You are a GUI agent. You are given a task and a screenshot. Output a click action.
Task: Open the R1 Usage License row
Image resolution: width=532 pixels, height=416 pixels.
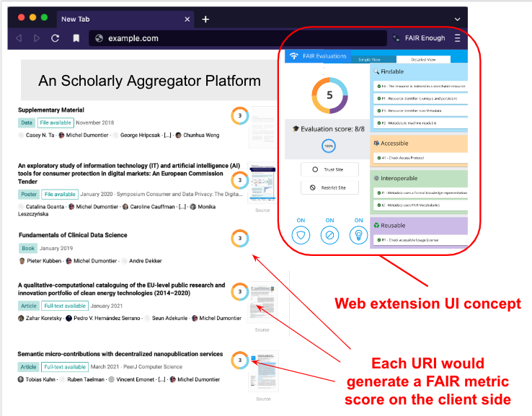(421, 240)
